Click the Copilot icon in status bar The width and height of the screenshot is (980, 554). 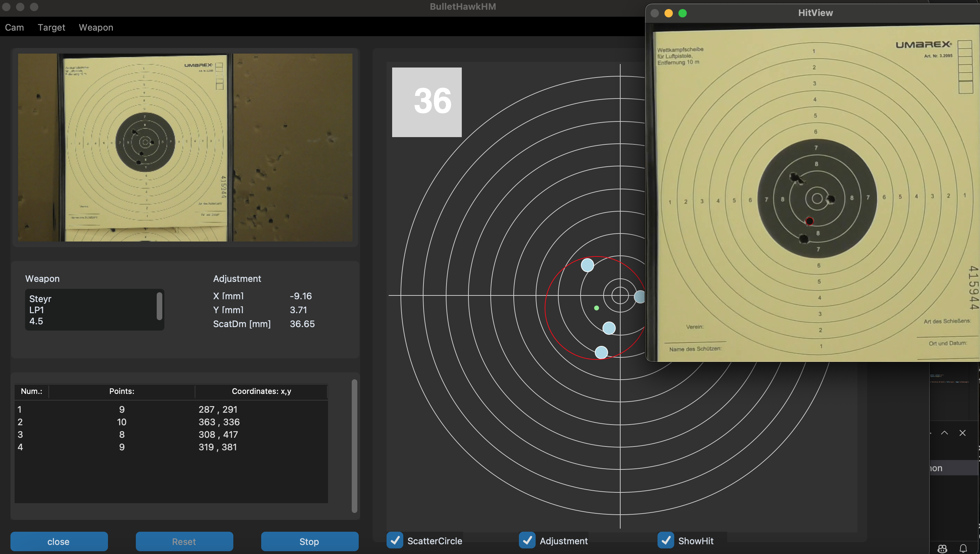pos(942,548)
